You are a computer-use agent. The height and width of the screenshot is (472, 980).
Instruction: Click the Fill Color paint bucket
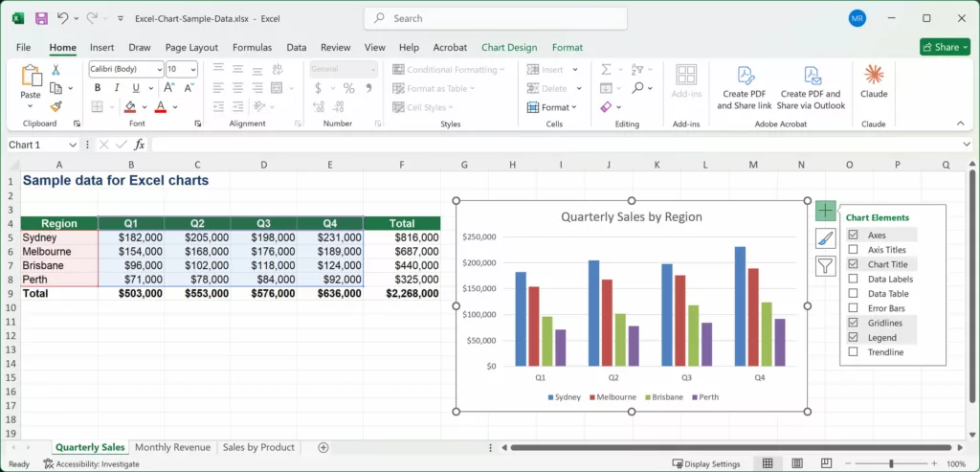coord(130,107)
